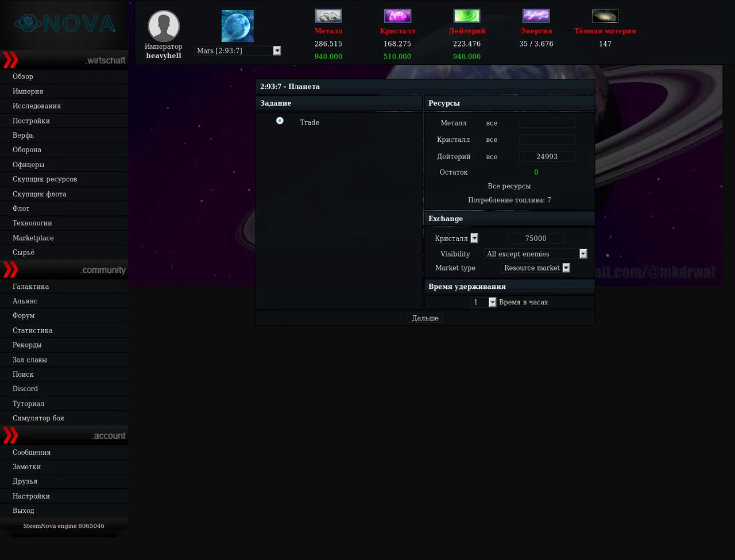Open the Mars [2:93:7] planet selector
This screenshot has width=735, height=560.
(238, 51)
